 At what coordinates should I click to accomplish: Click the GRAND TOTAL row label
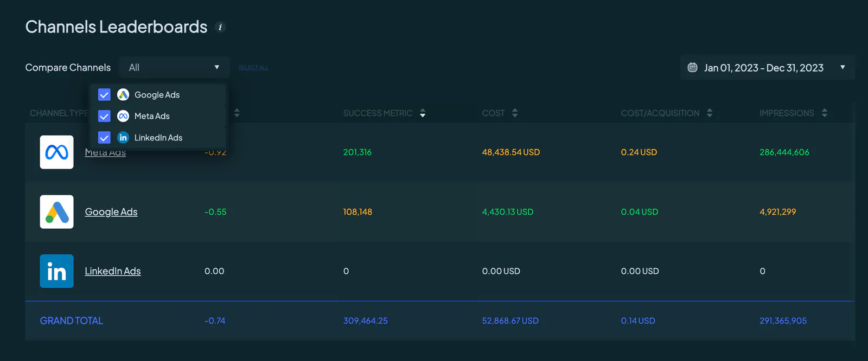point(72,321)
